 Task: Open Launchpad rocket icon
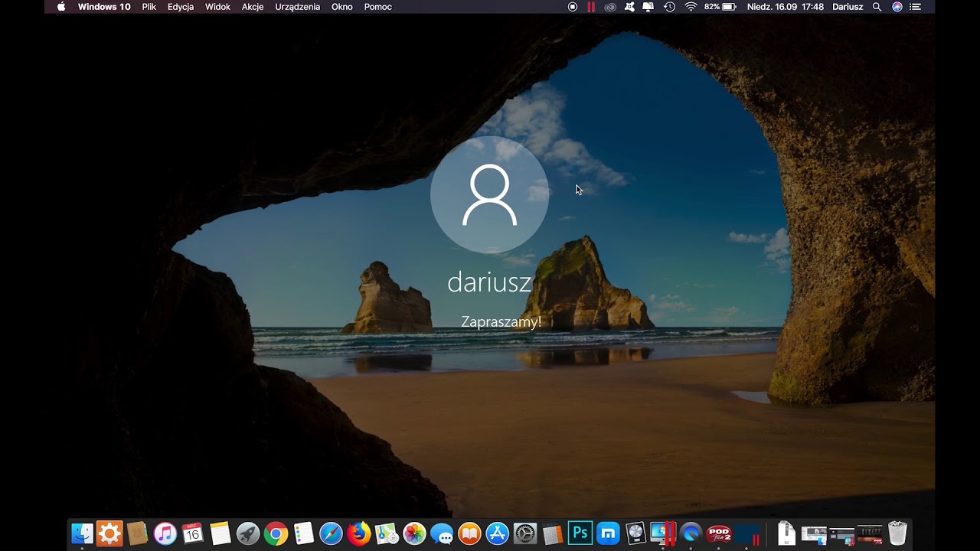coord(247,533)
